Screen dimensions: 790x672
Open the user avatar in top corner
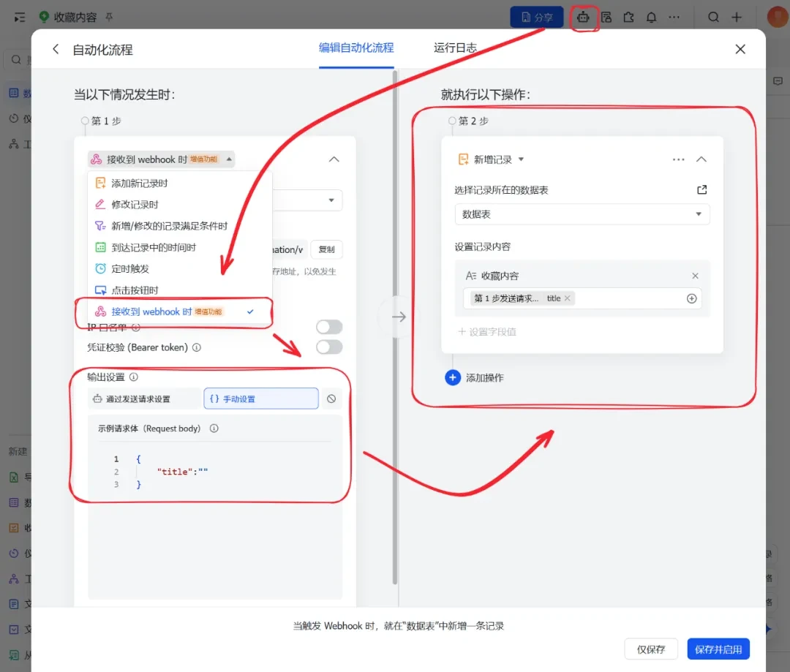778,17
